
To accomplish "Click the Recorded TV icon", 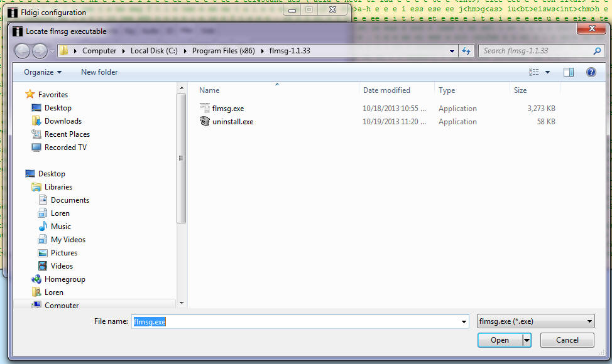I will [36, 147].
